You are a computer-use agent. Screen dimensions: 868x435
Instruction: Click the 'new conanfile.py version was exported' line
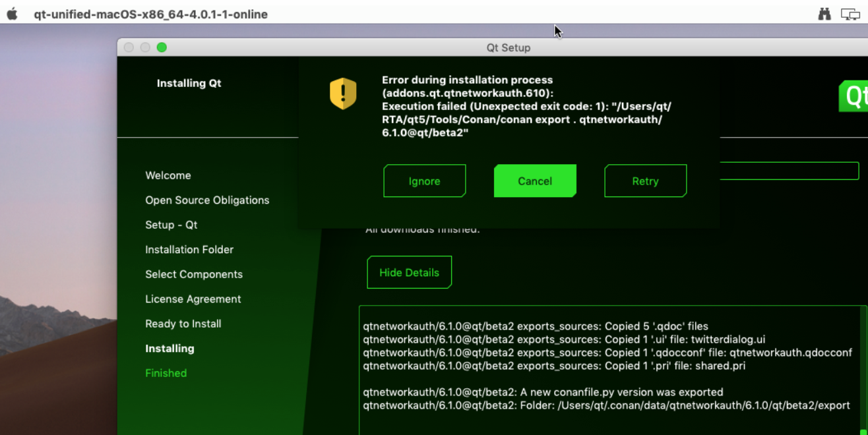point(543,392)
